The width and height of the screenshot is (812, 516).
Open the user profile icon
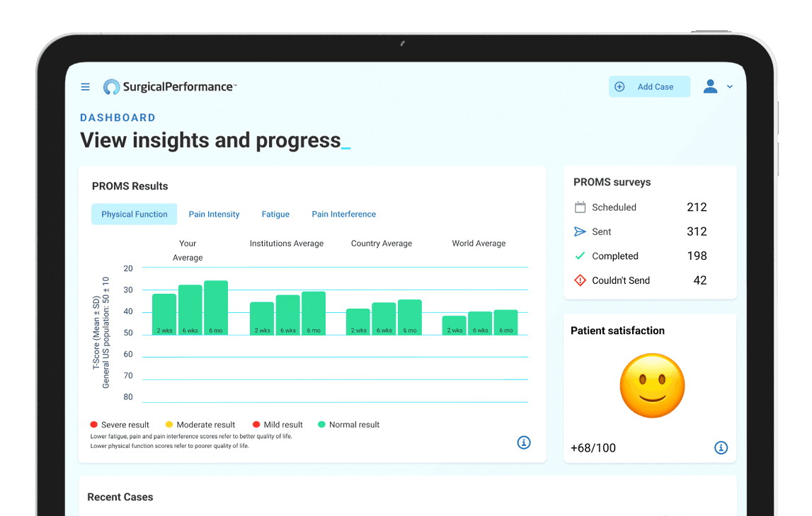pos(711,86)
